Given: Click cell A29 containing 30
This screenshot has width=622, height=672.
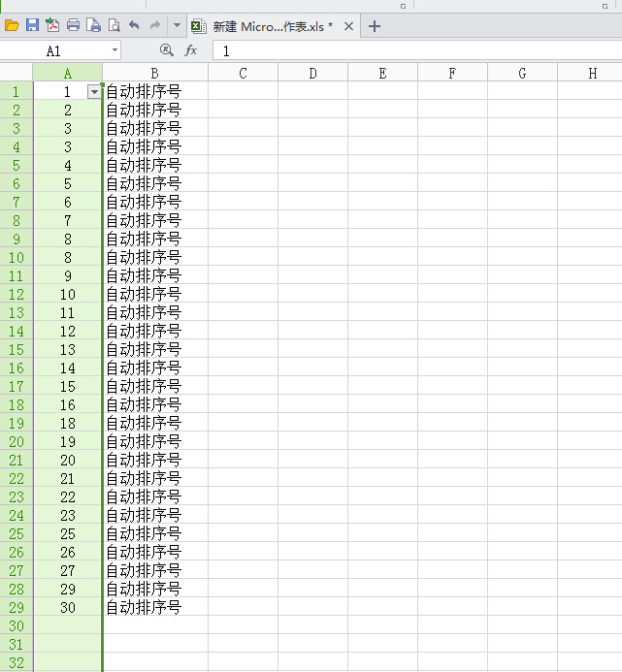Looking at the screenshot, I should pyautogui.click(x=68, y=608).
